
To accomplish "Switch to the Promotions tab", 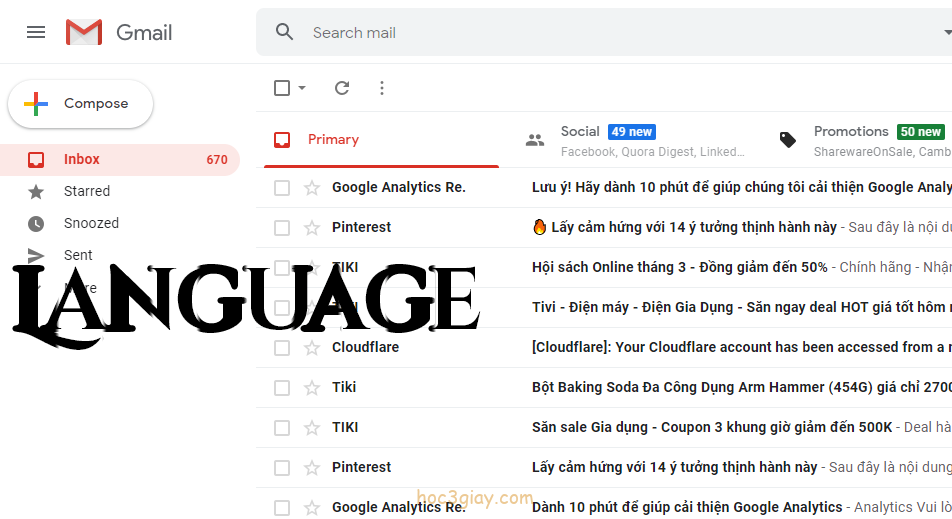I will (x=862, y=140).
